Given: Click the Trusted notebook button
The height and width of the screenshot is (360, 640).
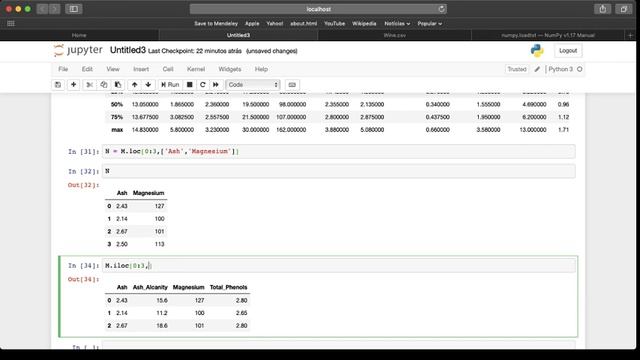Looking at the screenshot, I should (x=516, y=69).
